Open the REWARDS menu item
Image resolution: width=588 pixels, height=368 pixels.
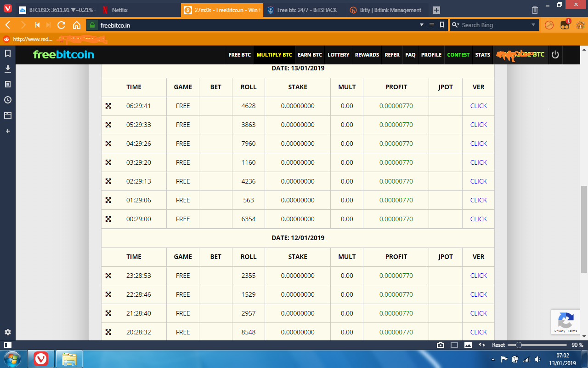[367, 55]
